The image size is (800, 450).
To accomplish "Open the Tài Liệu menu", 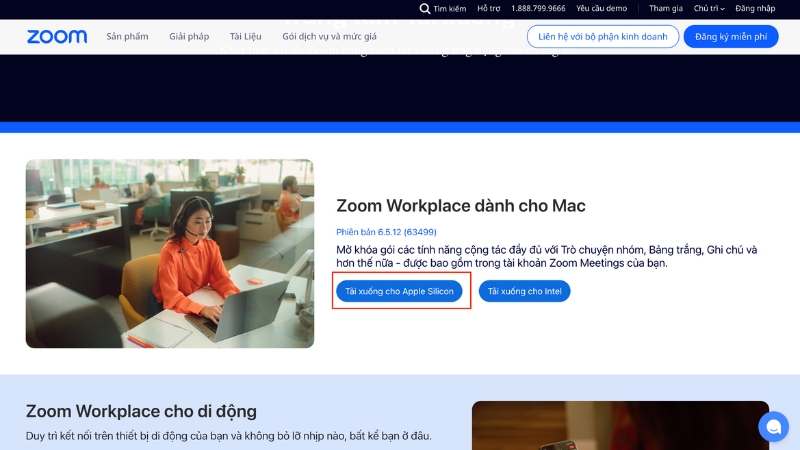I will pos(245,36).
